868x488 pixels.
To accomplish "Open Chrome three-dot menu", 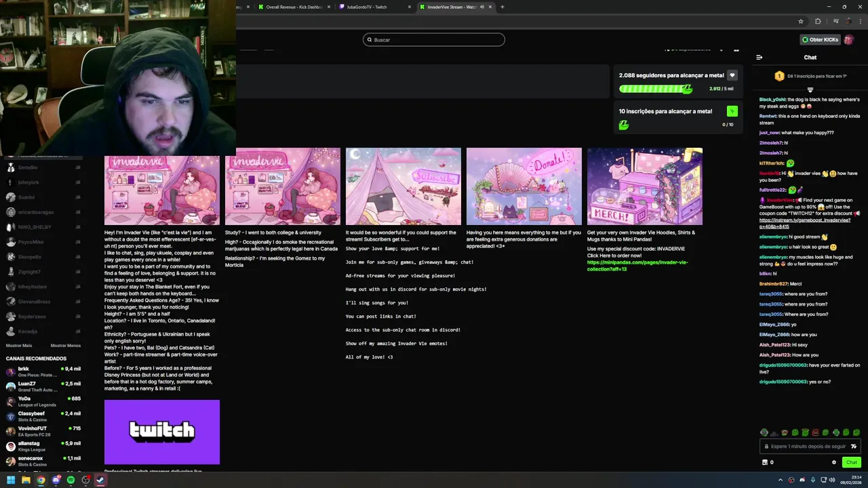I will coord(859,21).
